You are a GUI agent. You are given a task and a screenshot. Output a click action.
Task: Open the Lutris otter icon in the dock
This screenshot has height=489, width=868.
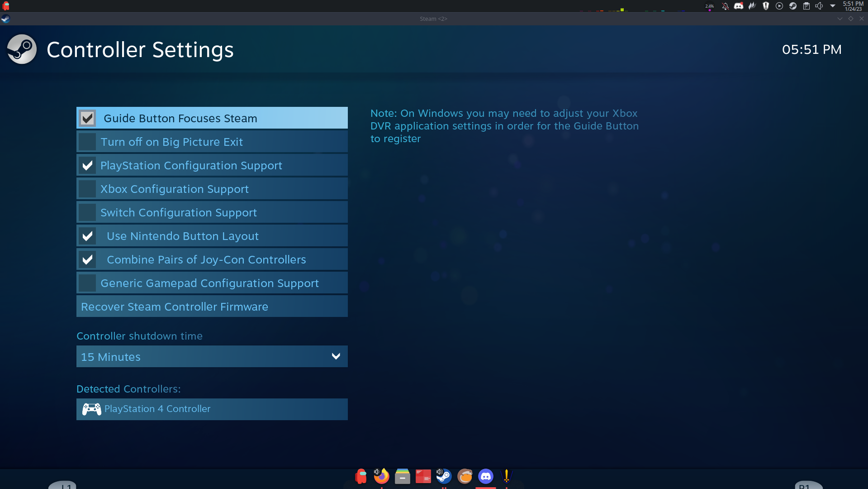coord(465,476)
